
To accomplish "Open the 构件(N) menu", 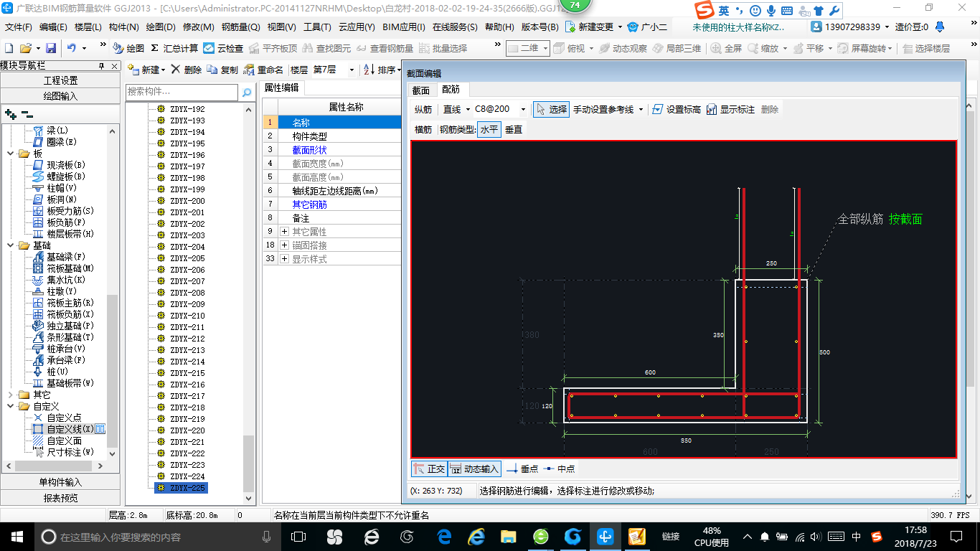I will click(x=123, y=27).
